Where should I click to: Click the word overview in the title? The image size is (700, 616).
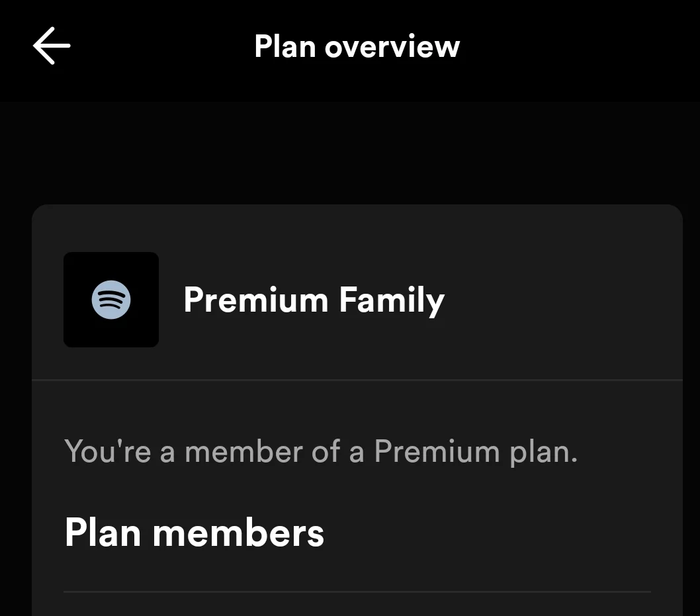pos(392,48)
